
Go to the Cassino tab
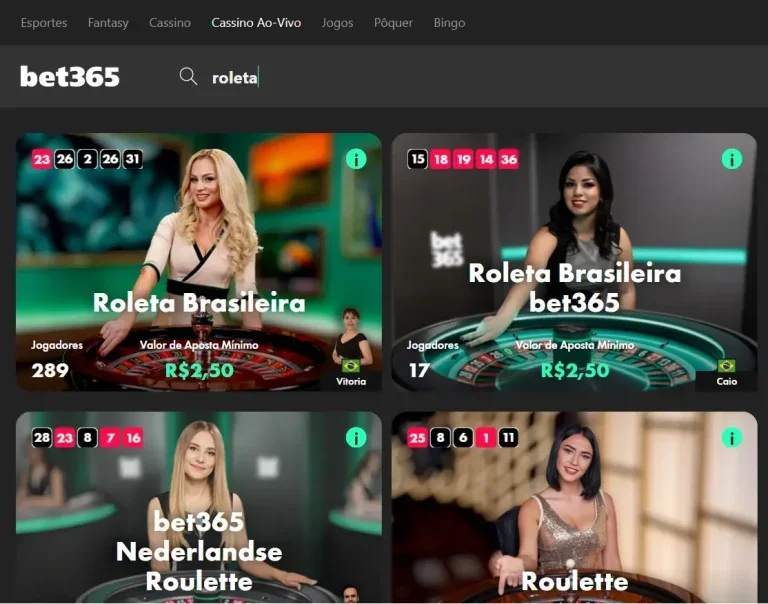(x=170, y=23)
